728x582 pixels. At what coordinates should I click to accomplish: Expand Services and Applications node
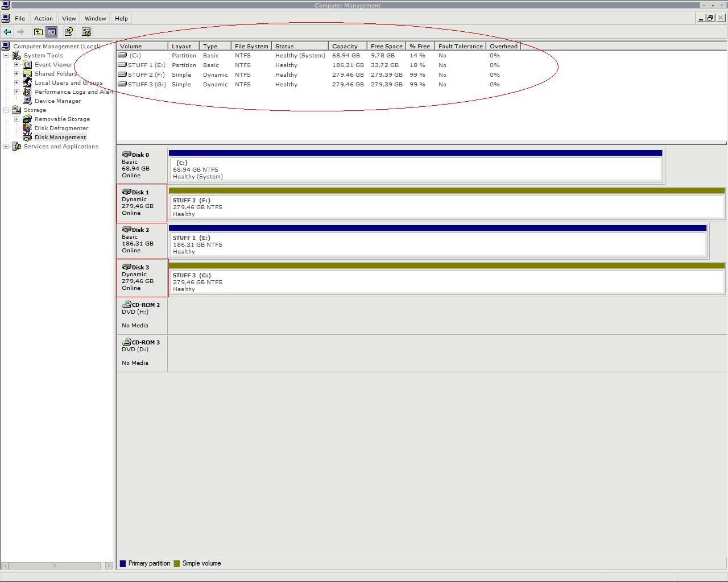point(6,146)
